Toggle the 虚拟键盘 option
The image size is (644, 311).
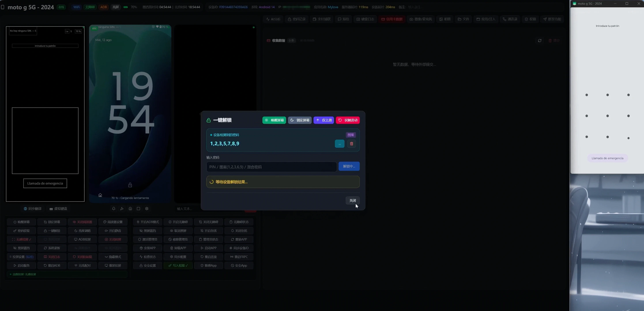58,209
